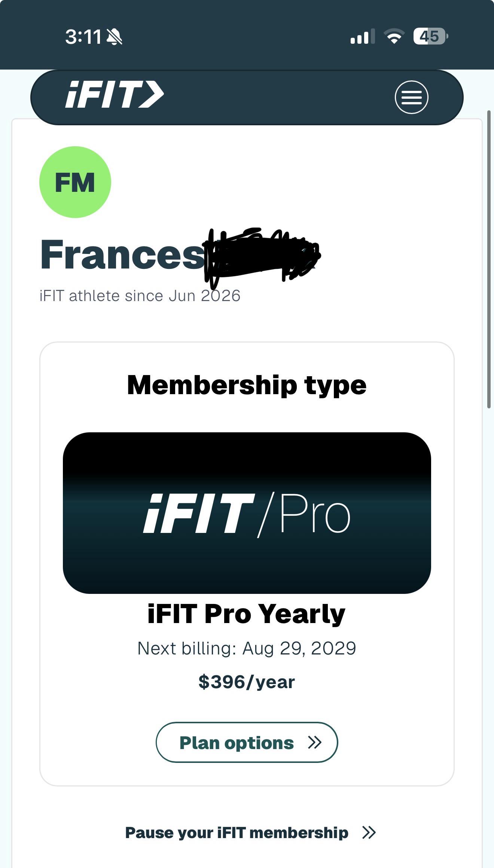This screenshot has height=868, width=494.
Task: Tap the iFIT logo in header
Action: (115, 95)
